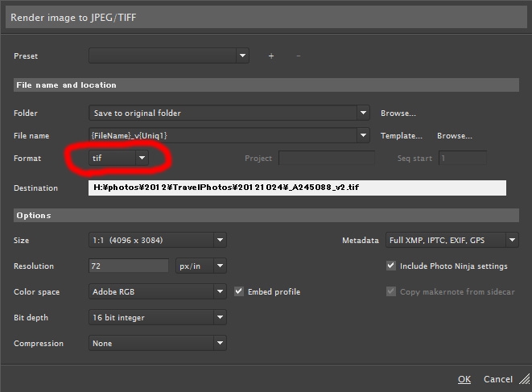Click the minus icon to remove preset
This screenshot has width=532, height=392.
click(x=299, y=56)
